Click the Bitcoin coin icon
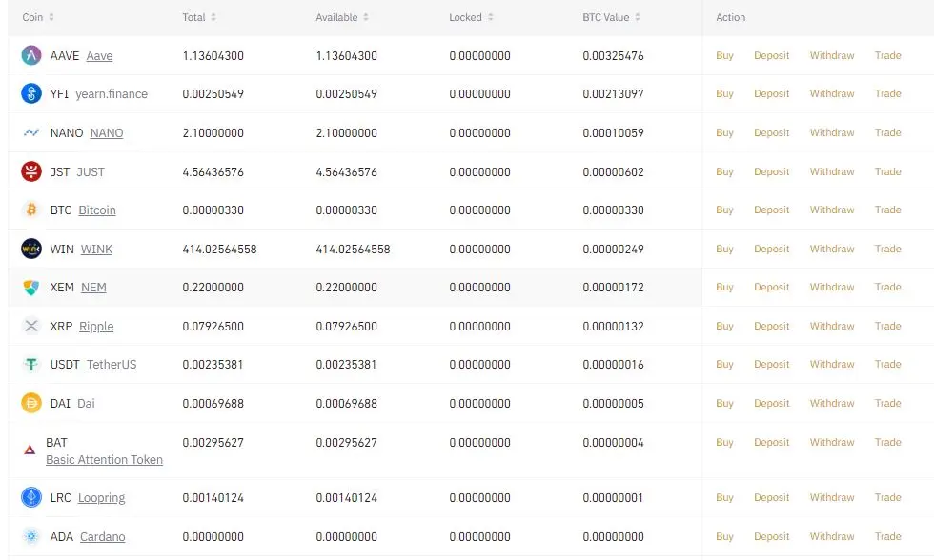 (30, 210)
